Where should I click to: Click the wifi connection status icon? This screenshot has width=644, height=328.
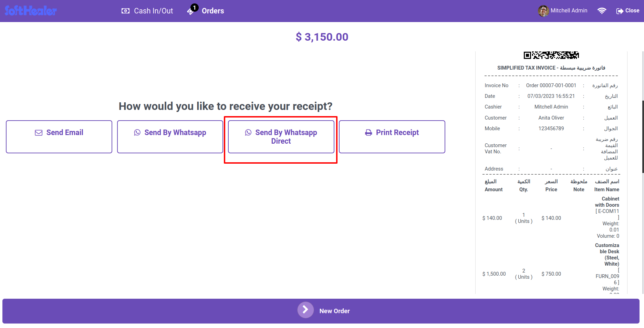pyautogui.click(x=602, y=11)
